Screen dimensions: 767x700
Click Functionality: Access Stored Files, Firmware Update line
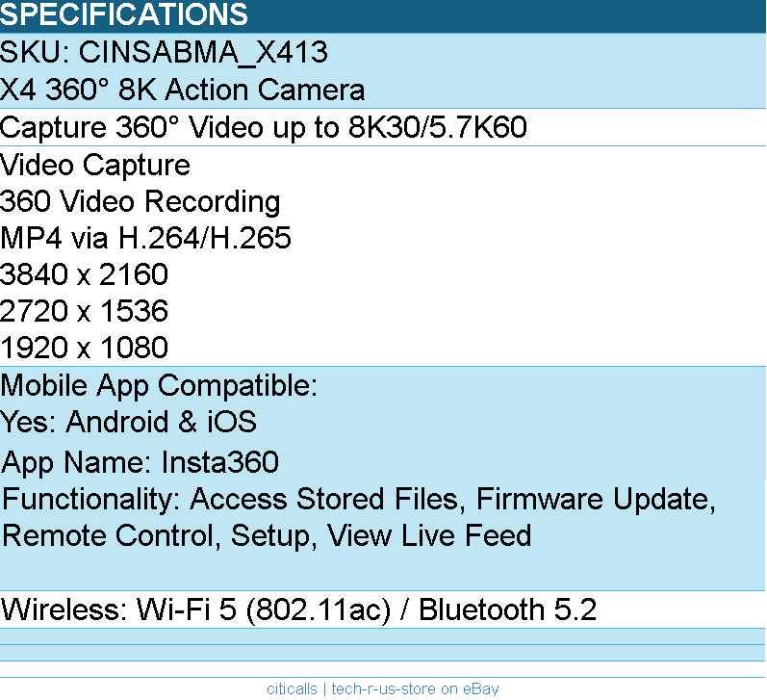coord(359,500)
